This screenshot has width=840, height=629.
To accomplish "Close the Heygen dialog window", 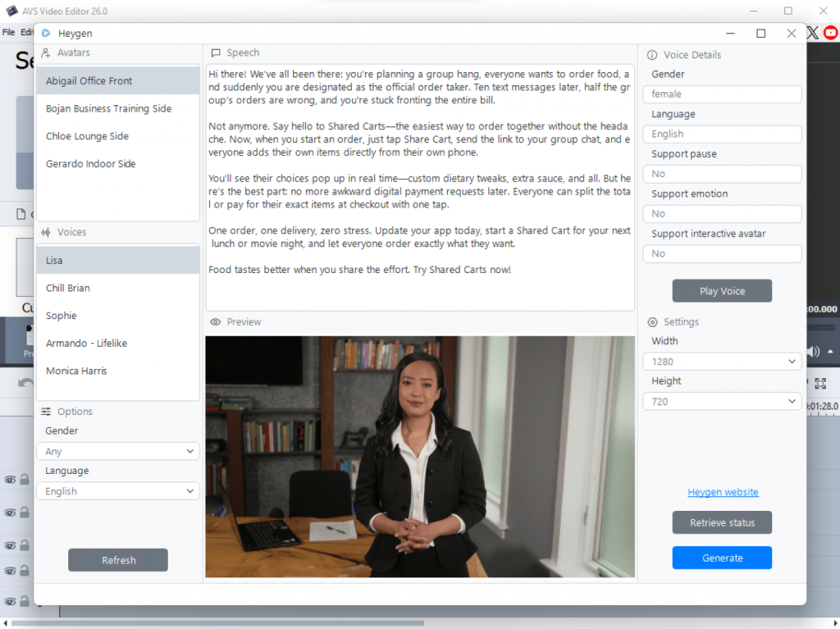I will point(792,34).
